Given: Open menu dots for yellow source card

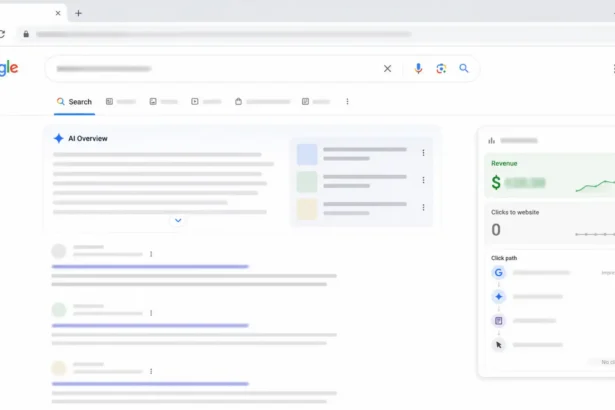Looking at the screenshot, I should click(423, 208).
